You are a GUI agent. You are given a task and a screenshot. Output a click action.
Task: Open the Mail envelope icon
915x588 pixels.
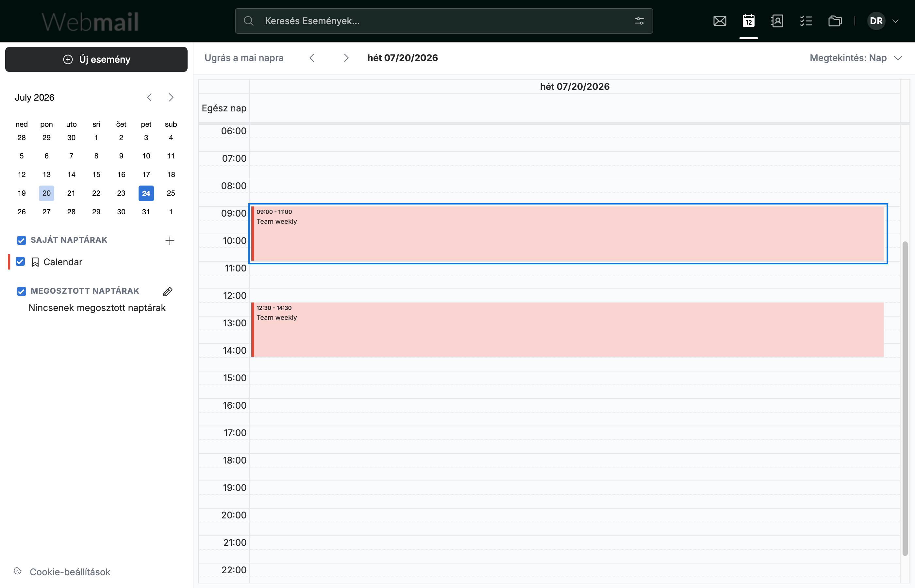[x=720, y=21]
